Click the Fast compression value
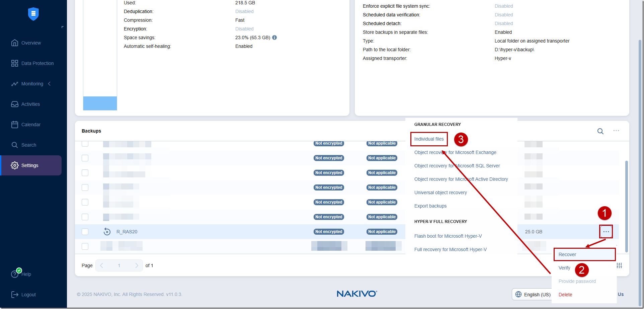Screen dimensions: 644x309 coord(240,20)
